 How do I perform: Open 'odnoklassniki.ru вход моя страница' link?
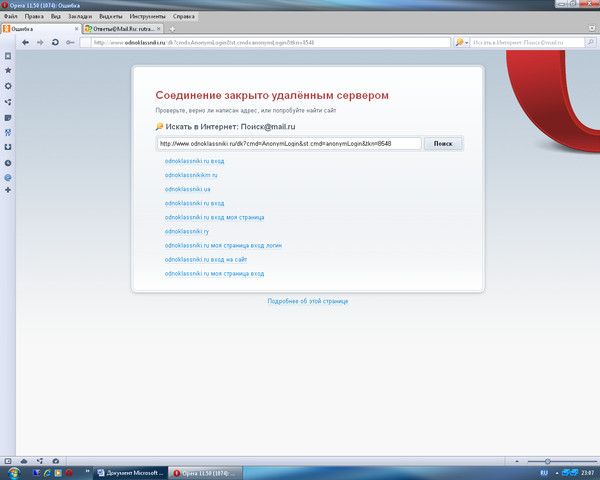[x=214, y=217]
